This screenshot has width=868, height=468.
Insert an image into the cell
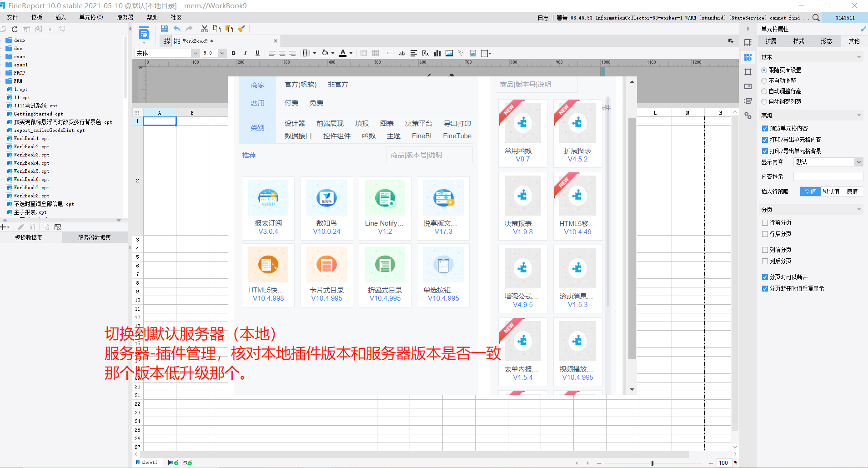click(449, 53)
